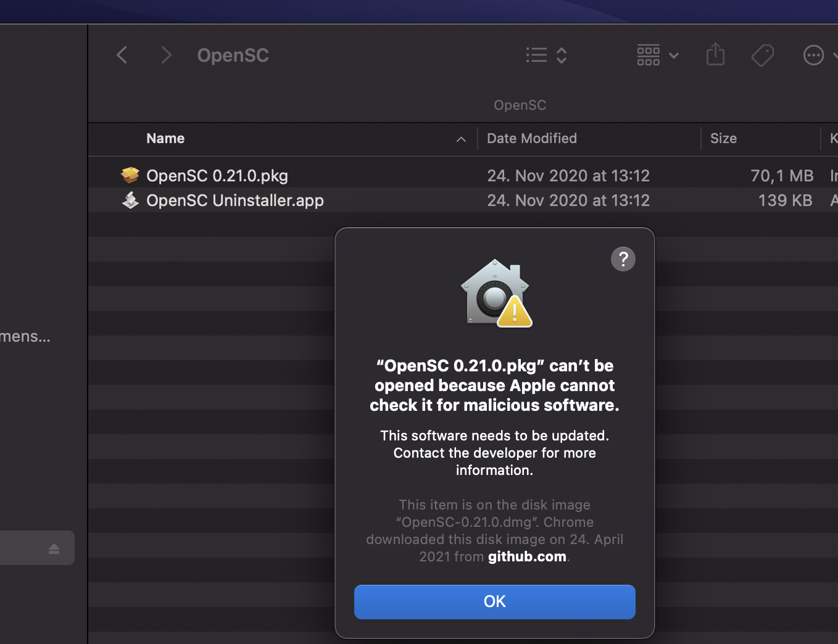The image size is (838, 644).
Task: Click the Date Modified column header
Action: click(531, 138)
